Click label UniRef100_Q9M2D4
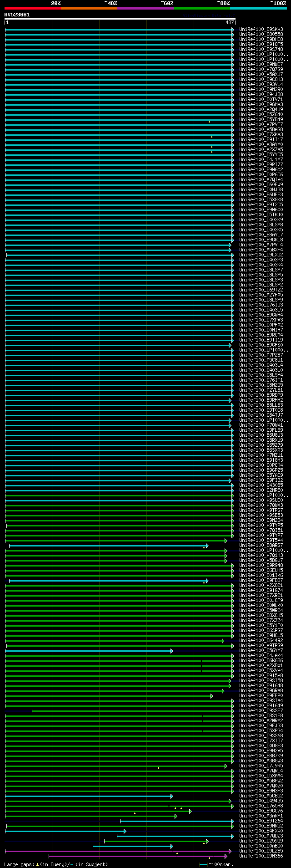This screenshot has width=291, height=868. [x=261, y=520]
